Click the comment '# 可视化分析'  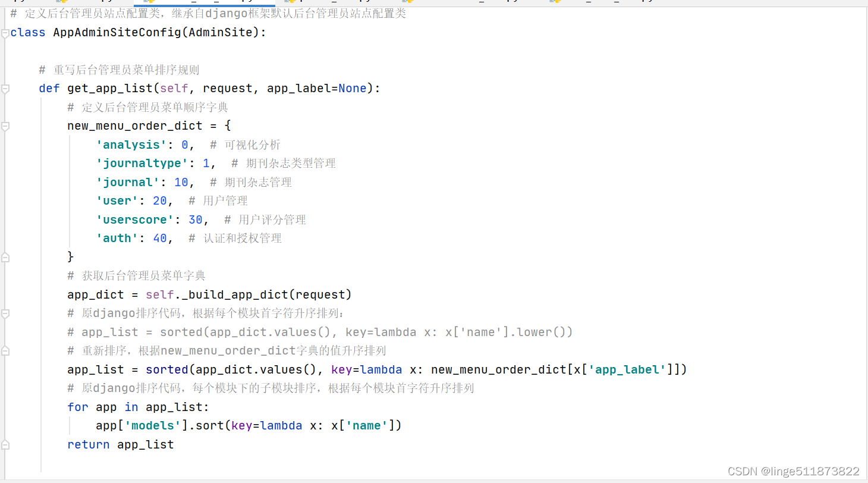click(x=245, y=145)
